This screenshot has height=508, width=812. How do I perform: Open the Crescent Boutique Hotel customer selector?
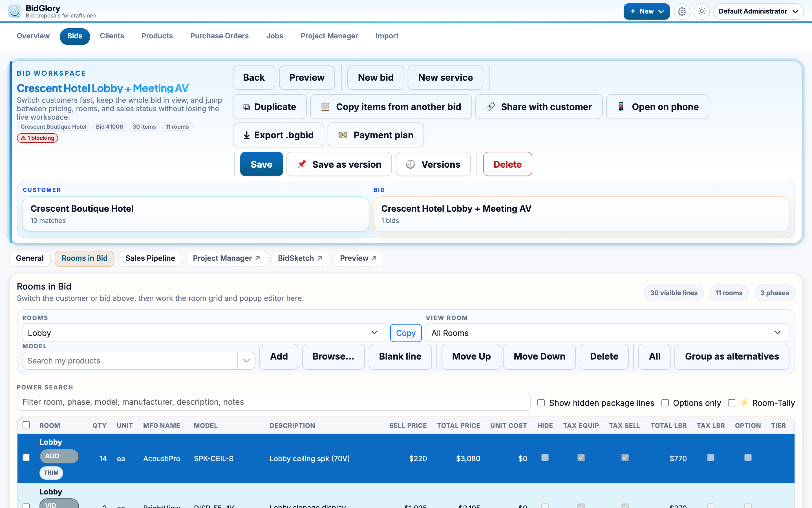click(x=196, y=214)
